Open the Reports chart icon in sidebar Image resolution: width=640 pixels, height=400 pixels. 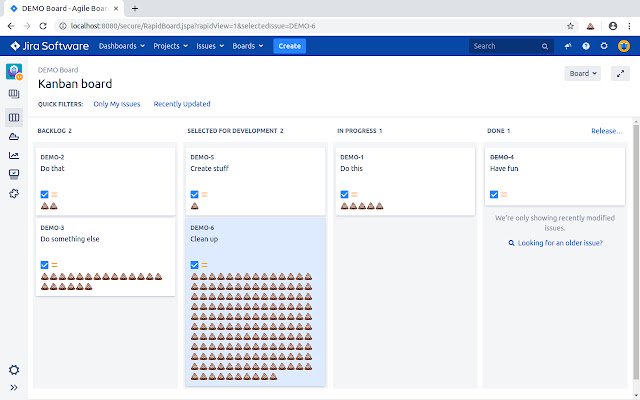point(14,156)
